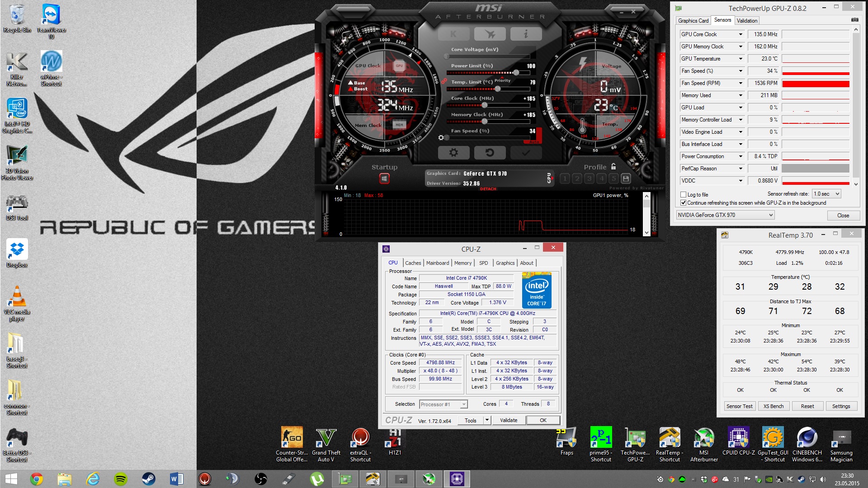Select Afterburner profile slot 3
The image size is (868, 488).
tap(589, 178)
